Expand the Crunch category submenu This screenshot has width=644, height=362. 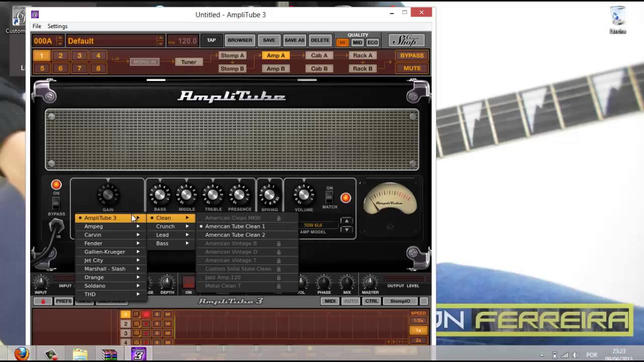(171, 226)
